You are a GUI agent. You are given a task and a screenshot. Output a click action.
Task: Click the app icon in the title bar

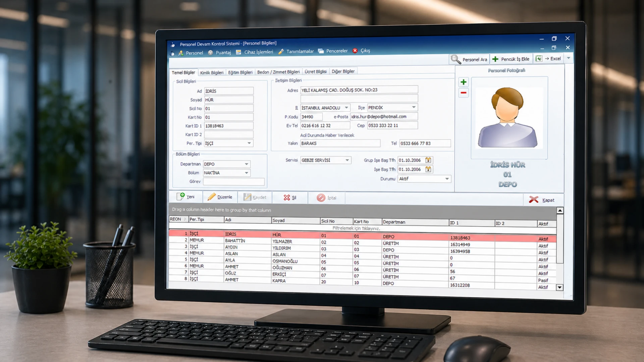click(x=173, y=45)
